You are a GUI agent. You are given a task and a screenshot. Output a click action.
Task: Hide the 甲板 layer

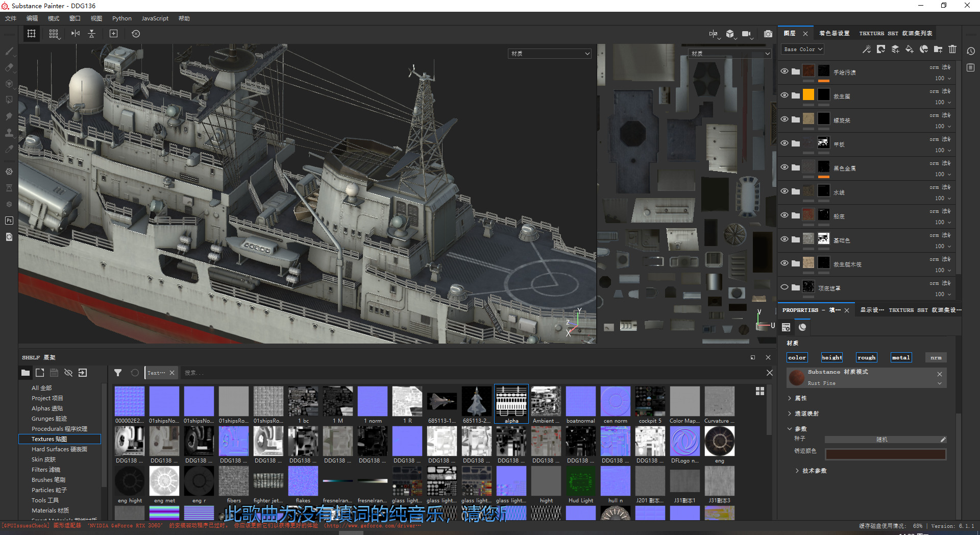pos(785,143)
